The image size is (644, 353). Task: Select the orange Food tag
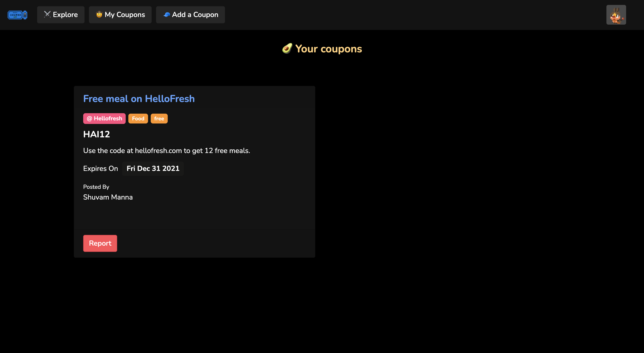(138, 119)
